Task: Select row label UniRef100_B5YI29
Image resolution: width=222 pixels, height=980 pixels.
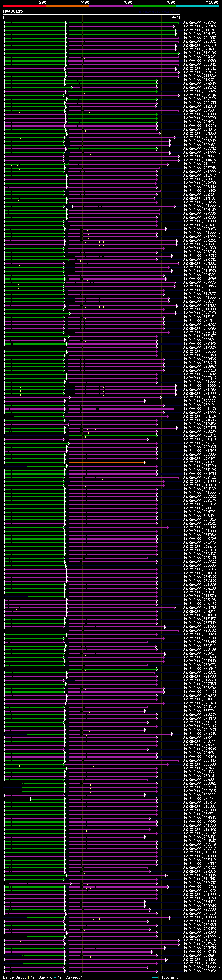Action: tap(199, 99)
